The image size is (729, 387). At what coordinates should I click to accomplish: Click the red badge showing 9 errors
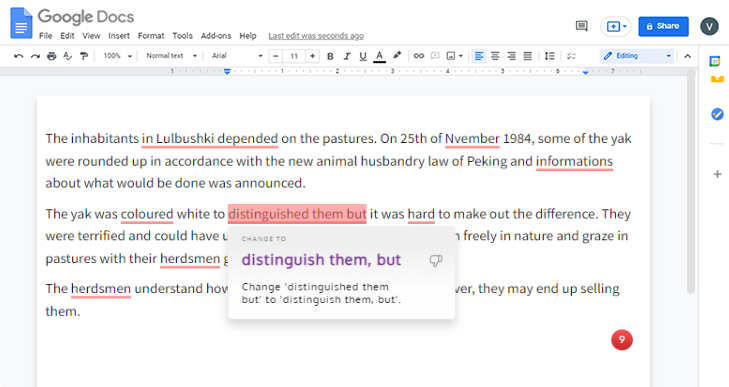point(622,340)
